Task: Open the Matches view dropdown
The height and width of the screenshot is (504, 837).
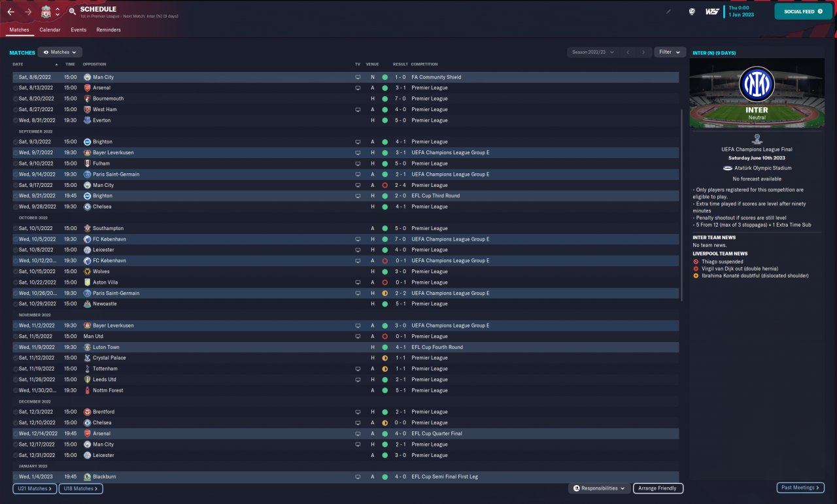Action: coord(60,52)
